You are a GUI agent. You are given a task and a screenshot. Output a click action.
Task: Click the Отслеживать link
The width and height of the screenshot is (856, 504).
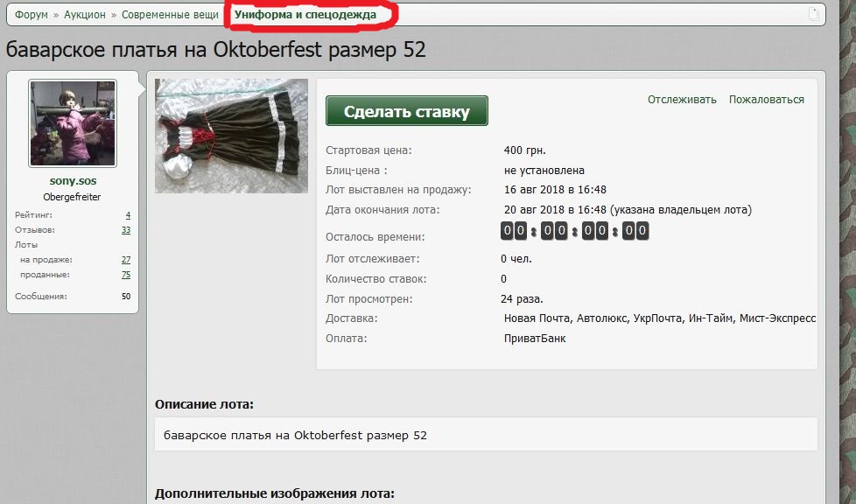coord(682,100)
